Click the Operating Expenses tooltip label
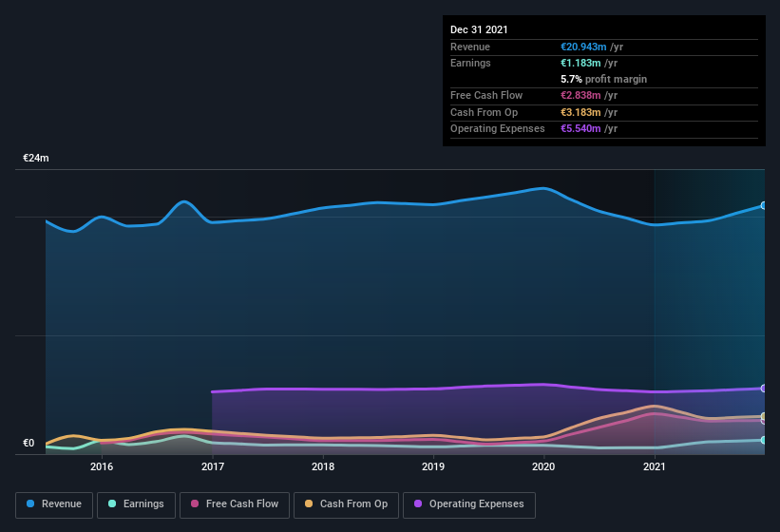The width and height of the screenshot is (780, 532). tap(498, 128)
